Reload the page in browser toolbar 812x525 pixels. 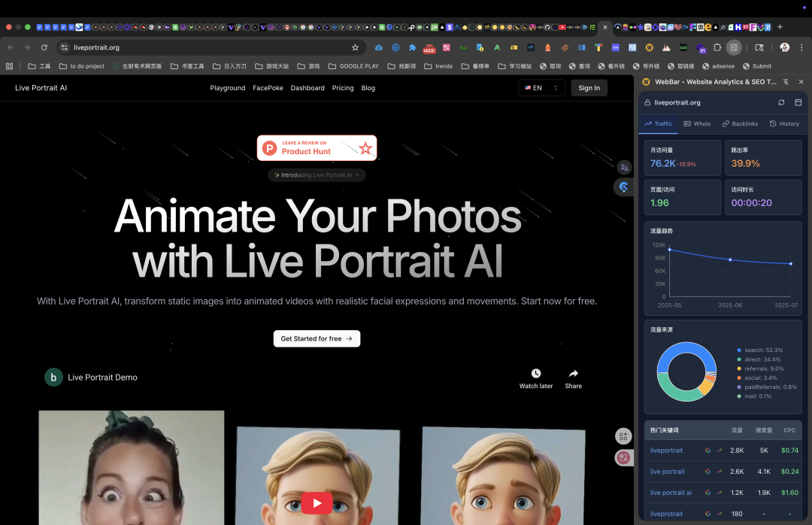point(44,47)
